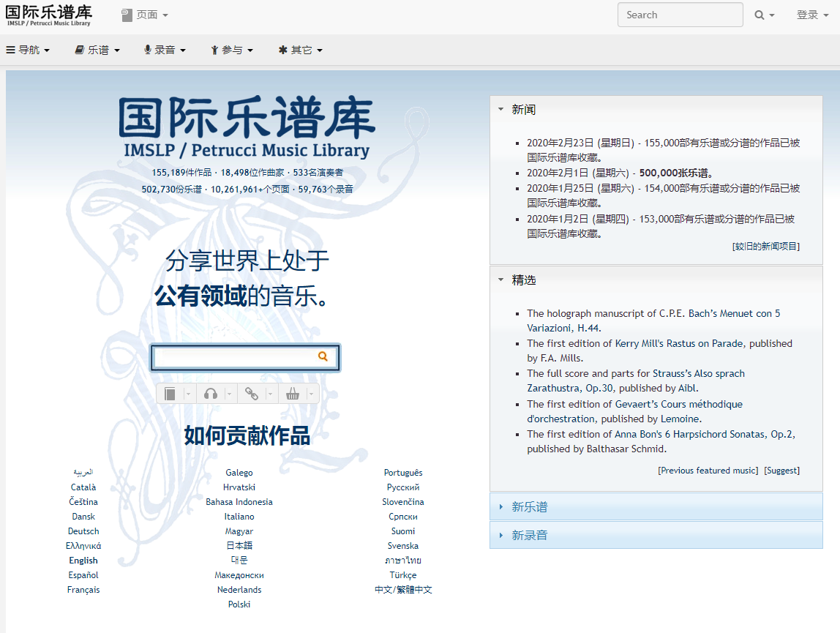
Task: Switch language to Português
Action: (x=403, y=473)
